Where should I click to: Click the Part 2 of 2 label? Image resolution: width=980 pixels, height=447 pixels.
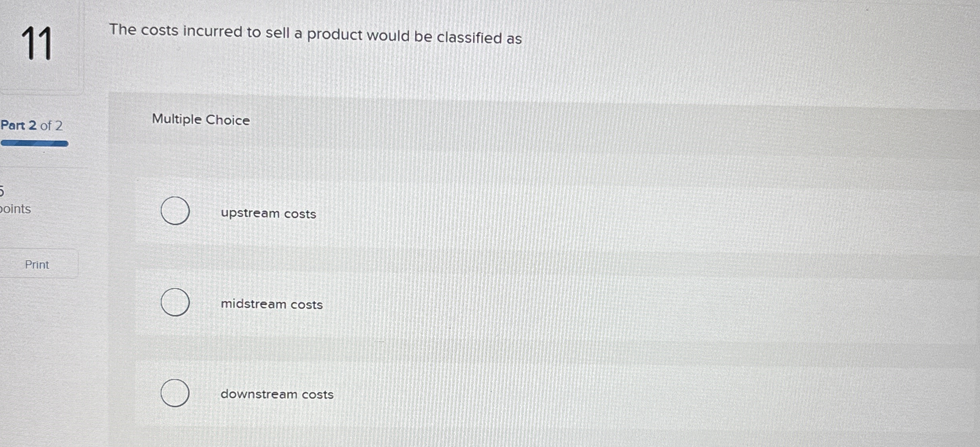click(31, 126)
